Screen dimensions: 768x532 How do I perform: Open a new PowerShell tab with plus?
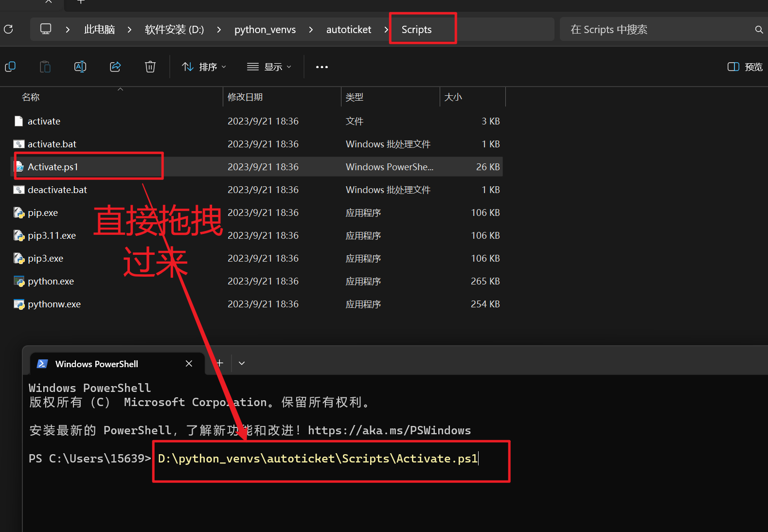pyautogui.click(x=220, y=363)
